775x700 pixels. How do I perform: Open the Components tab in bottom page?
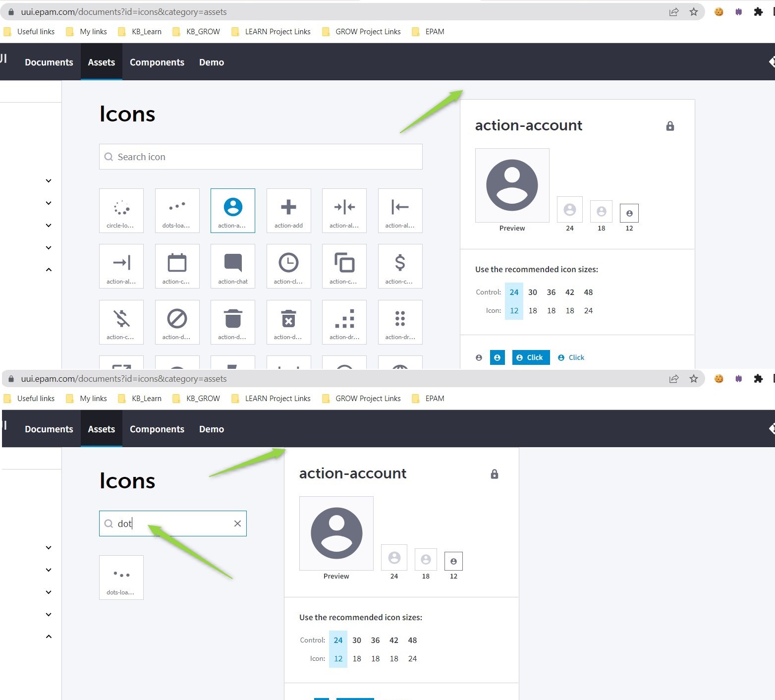click(x=157, y=429)
